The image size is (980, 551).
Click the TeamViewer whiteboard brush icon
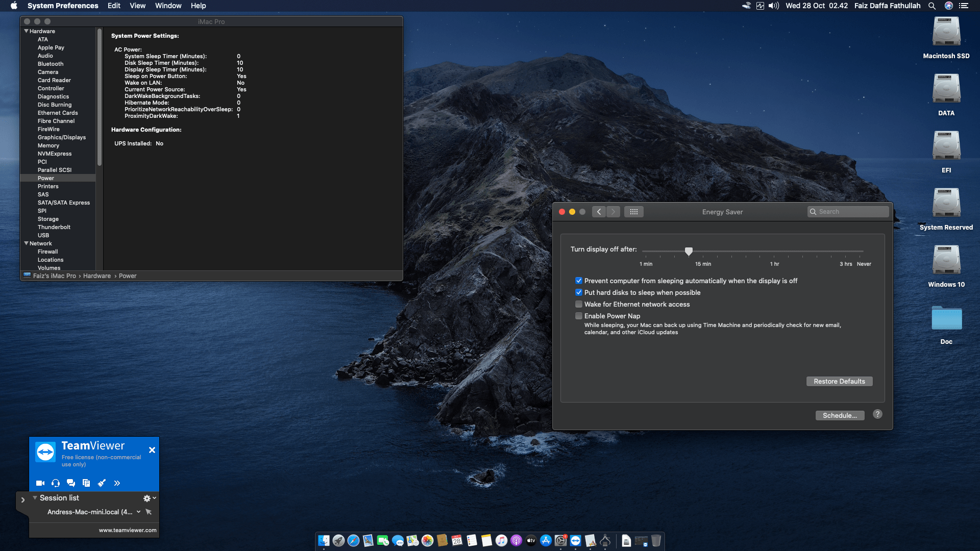point(102,483)
